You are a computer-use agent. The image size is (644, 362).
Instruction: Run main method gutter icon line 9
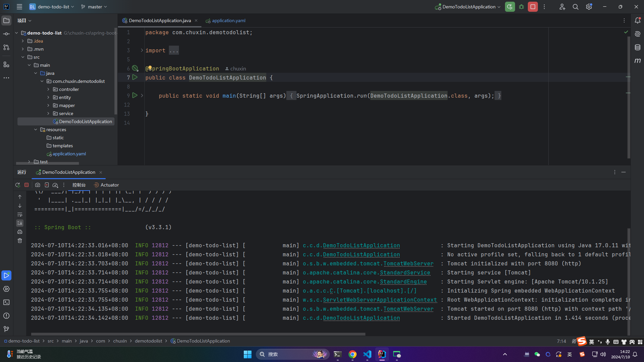[x=135, y=95]
